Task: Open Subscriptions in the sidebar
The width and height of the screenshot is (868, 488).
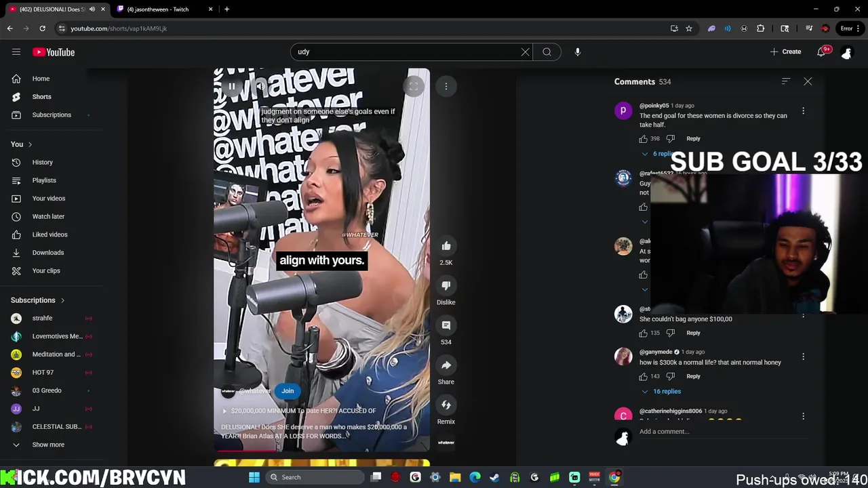Action: pos(52,115)
